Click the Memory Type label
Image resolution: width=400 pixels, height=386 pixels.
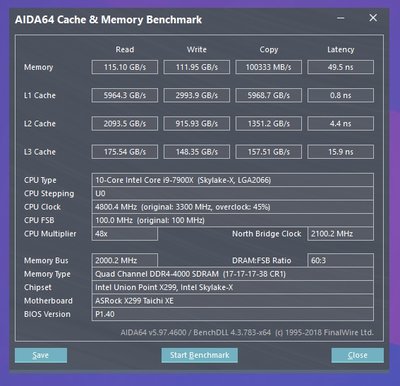pos(47,274)
